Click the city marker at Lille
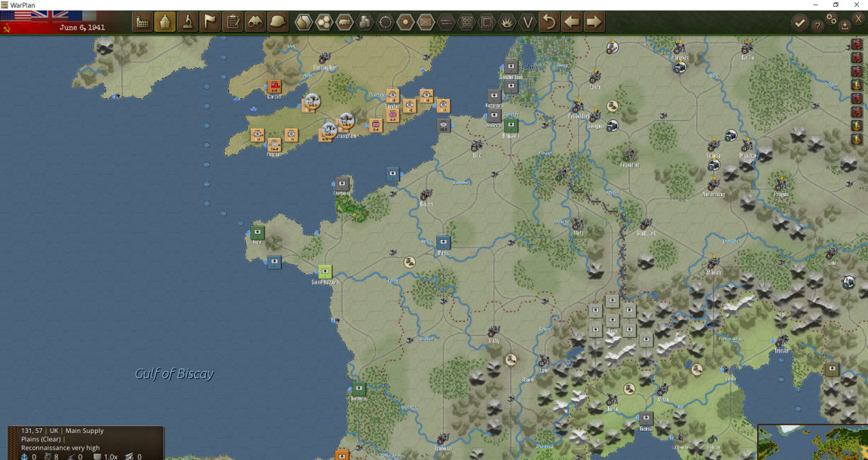Screen dimensions: 868x460 click(477, 146)
